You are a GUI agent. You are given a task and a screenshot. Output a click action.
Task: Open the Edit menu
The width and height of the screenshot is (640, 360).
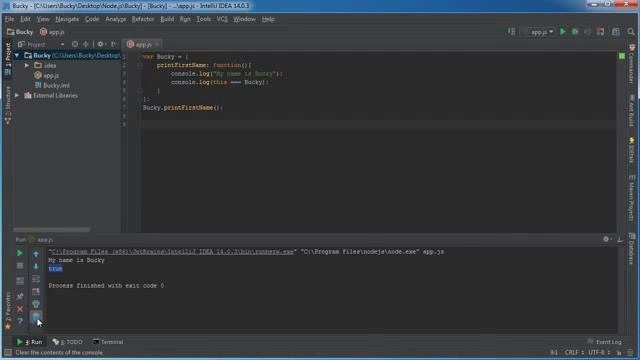pyautogui.click(x=25, y=19)
